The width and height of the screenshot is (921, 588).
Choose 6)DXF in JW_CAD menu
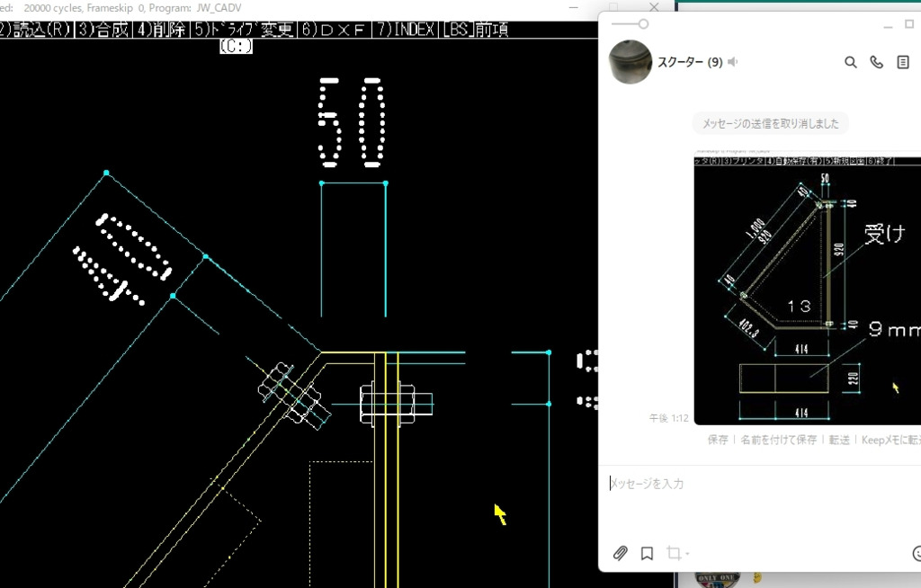pos(333,30)
